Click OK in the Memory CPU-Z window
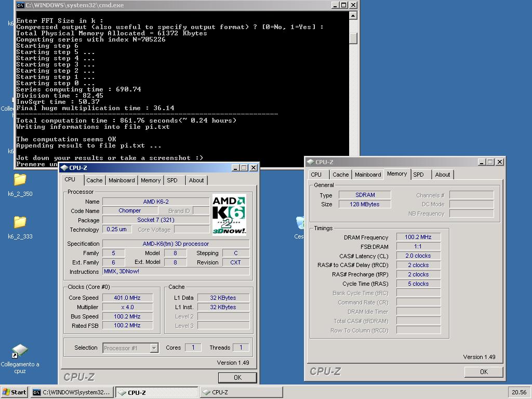 484,371
